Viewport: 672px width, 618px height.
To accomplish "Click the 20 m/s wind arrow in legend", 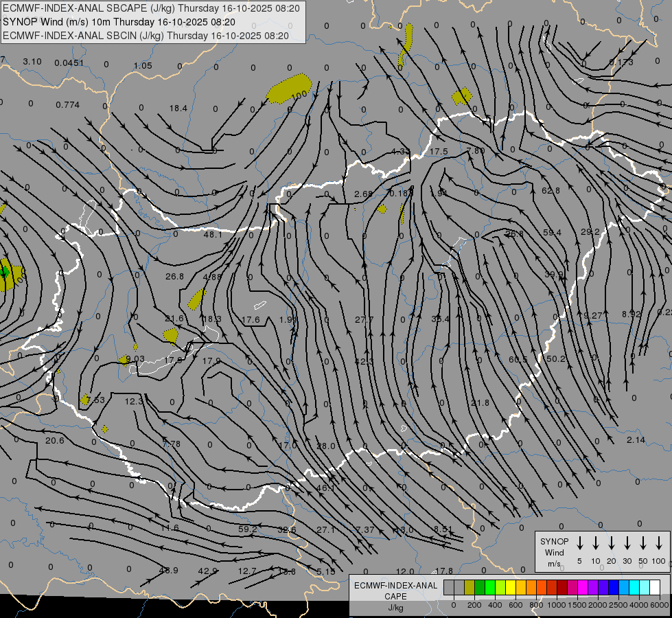I will (x=612, y=543).
